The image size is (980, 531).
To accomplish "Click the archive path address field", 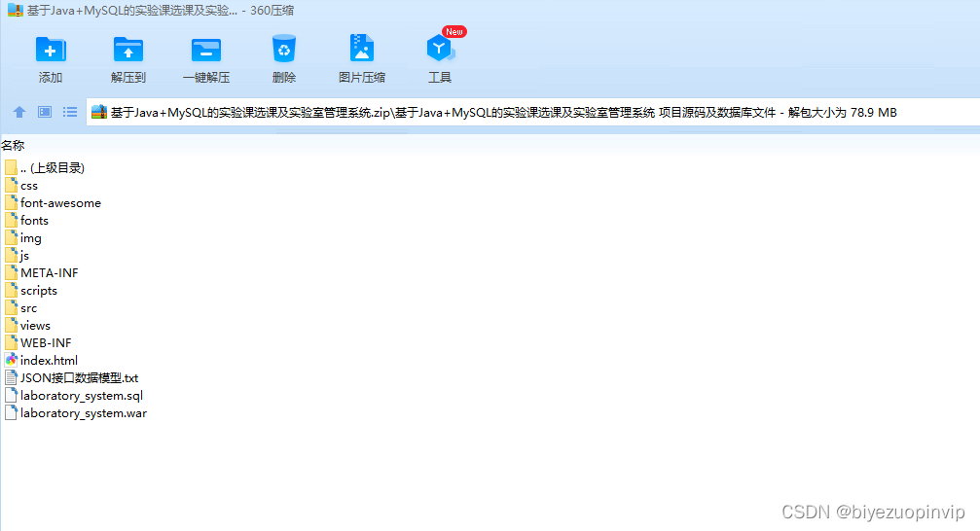I will [532, 113].
